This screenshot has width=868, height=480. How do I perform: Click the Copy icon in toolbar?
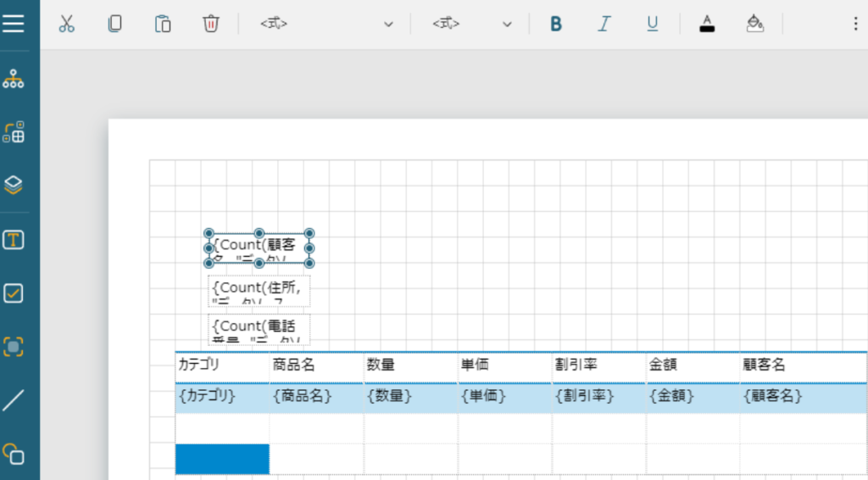(114, 24)
